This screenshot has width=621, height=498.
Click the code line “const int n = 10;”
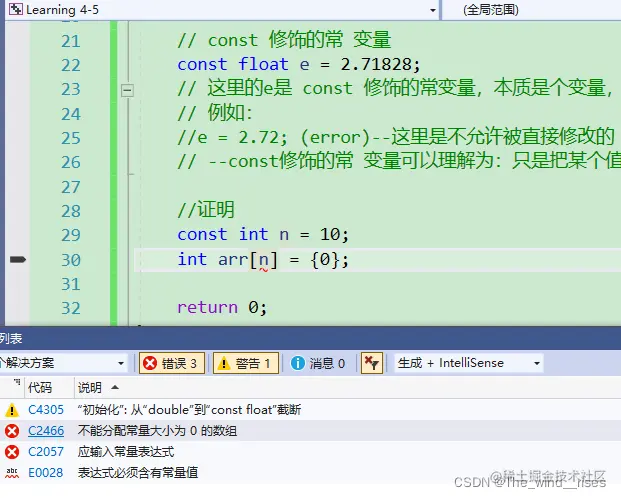click(263, 235)
